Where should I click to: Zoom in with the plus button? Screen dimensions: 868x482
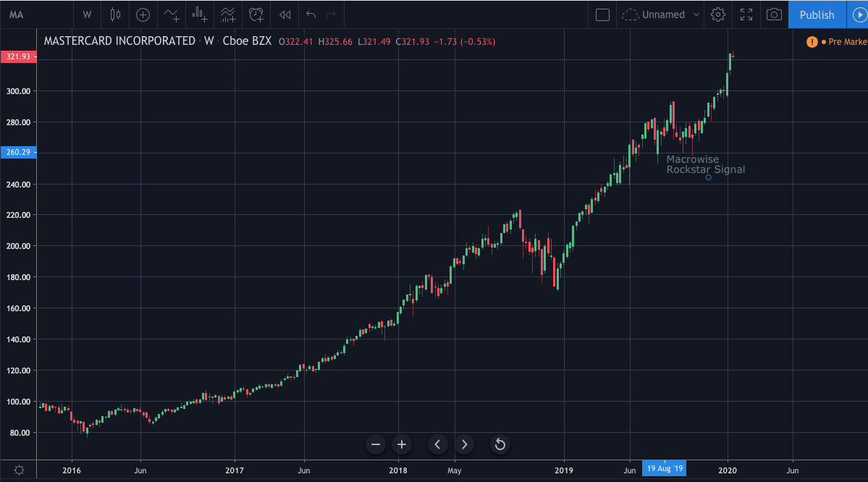[402, 444]
